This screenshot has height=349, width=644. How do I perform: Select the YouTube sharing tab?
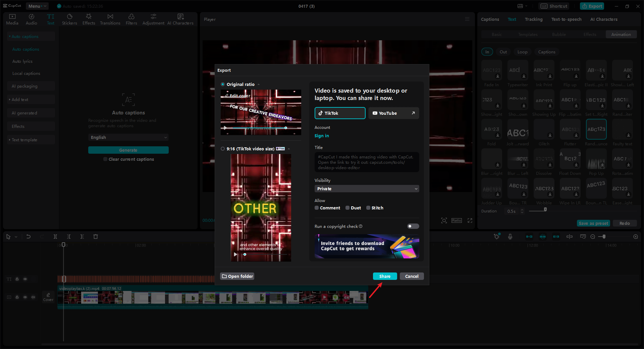point(393,113)
